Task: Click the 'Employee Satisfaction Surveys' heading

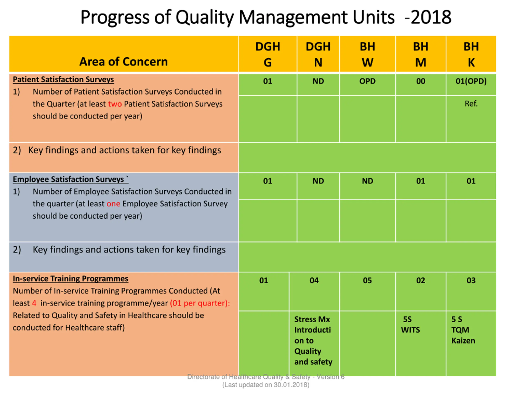Action: [70, 179]
